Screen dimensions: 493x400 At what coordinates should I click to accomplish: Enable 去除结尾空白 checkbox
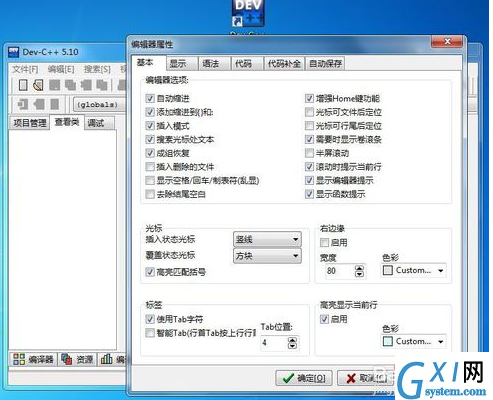150,194
